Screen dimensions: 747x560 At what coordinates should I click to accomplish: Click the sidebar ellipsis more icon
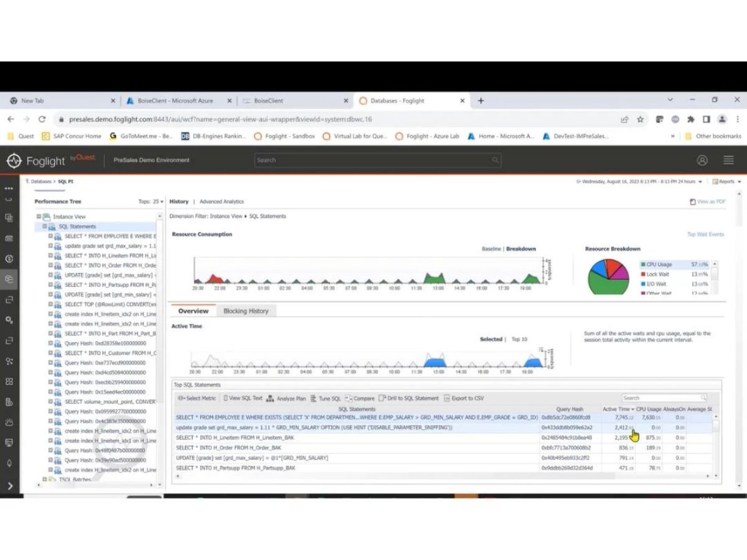click(x=9, y=188)
